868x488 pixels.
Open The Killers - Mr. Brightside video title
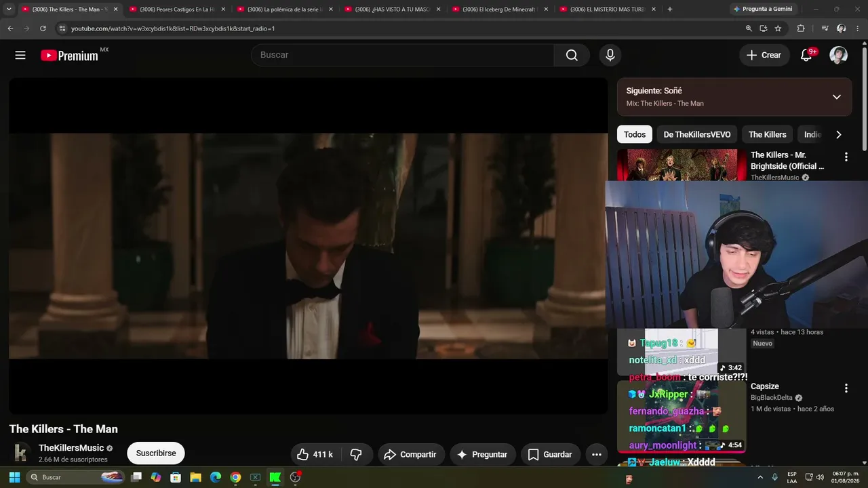coord(788,161)
